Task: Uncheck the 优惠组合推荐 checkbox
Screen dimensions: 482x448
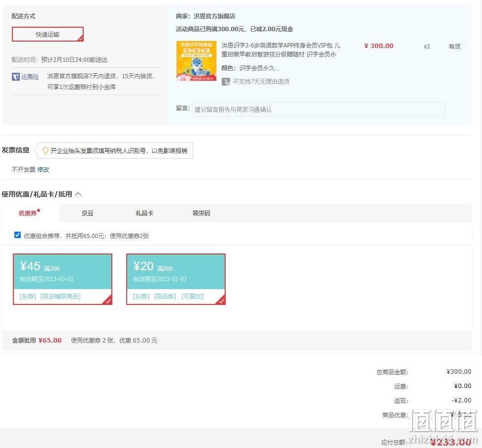Action: coord(17,235)
